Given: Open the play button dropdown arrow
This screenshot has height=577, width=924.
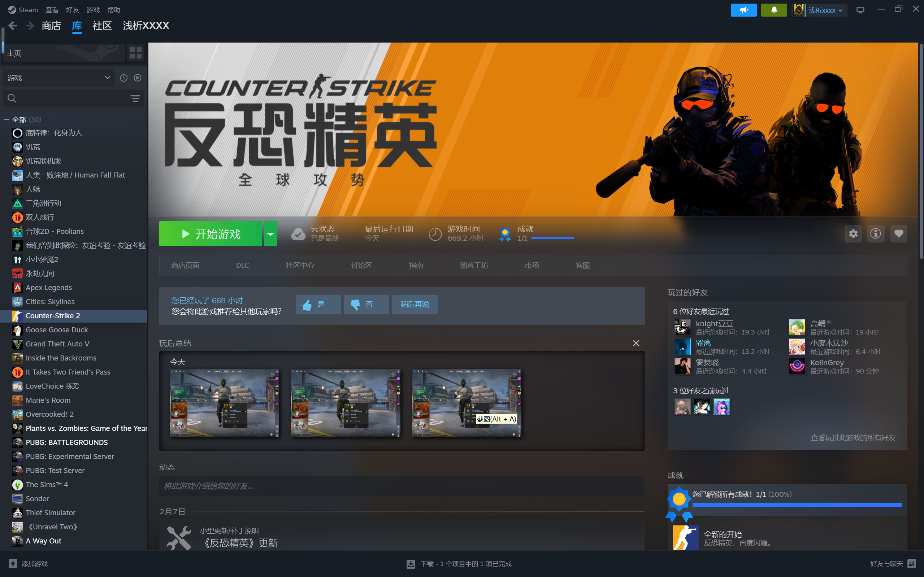Looking at the screenshot, I should point(270,233).
